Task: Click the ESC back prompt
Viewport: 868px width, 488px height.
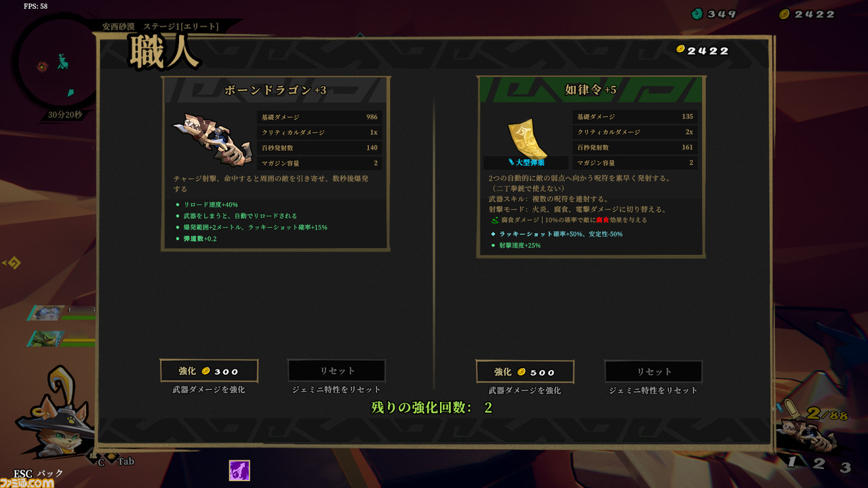Action: (x=39, y=473)
